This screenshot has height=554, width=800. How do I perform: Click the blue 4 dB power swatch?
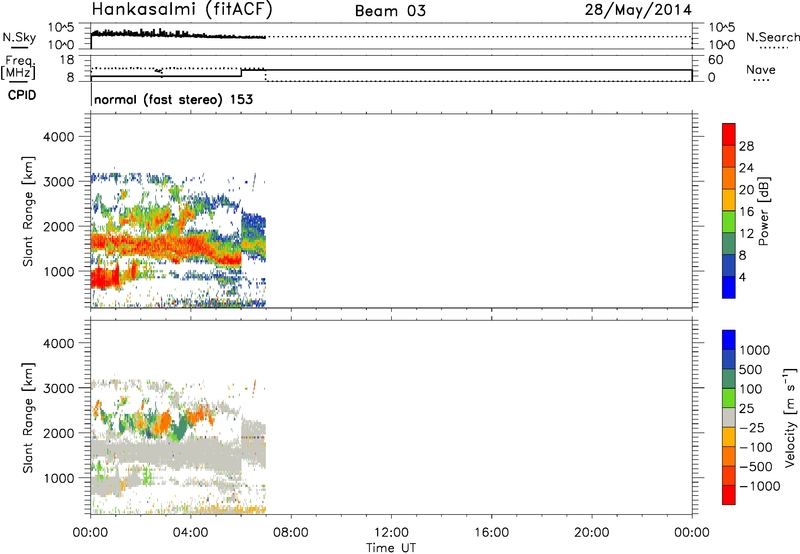coord(729,287)
